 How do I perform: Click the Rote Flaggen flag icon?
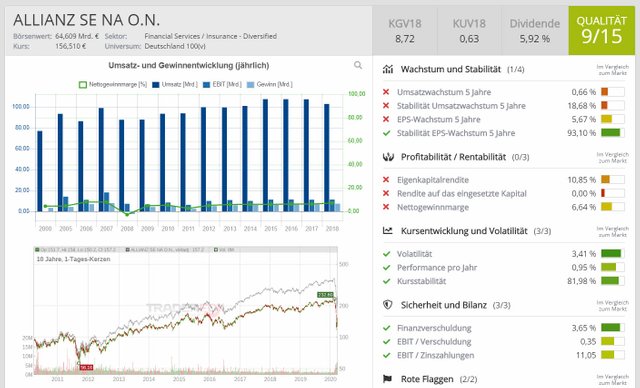tap(388, 379)
